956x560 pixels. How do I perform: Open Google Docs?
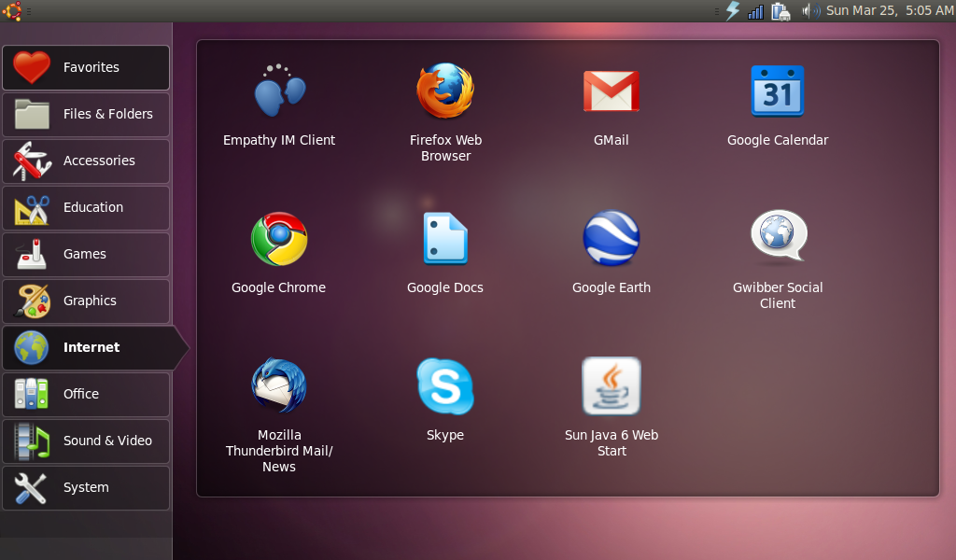pyautogui.click(x=445, y=238)
